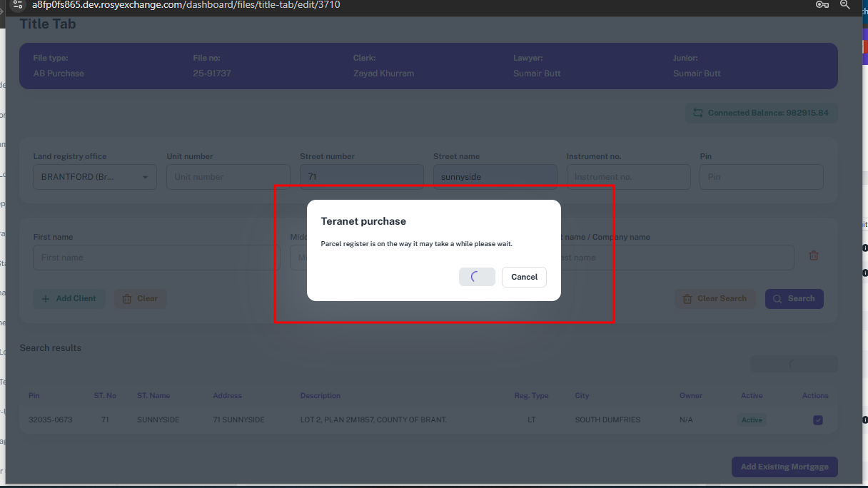Click the Cancel button in Teranet purchase dialog
The image size is (868, 488).
524,277
